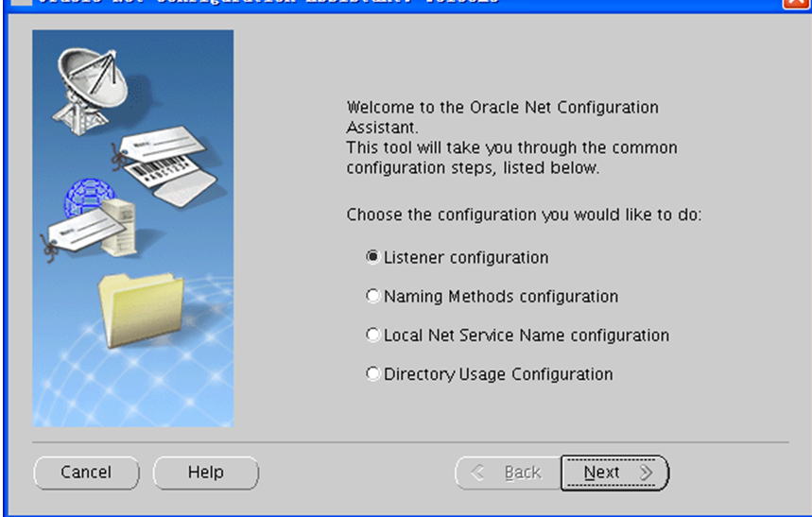Select Listener configuration radio button
The height and width of the screenshot is (517, 812).
point(372,257)
